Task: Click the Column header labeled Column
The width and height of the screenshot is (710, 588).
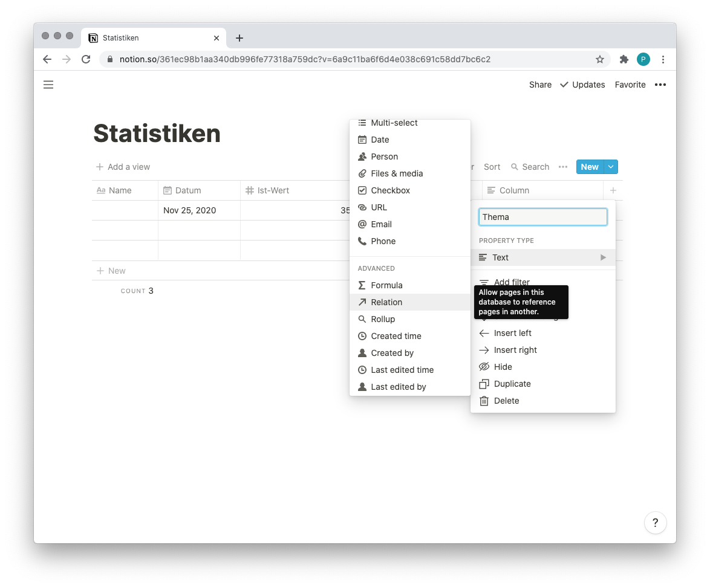Action: pyautogui.click(x=543, y=190)
